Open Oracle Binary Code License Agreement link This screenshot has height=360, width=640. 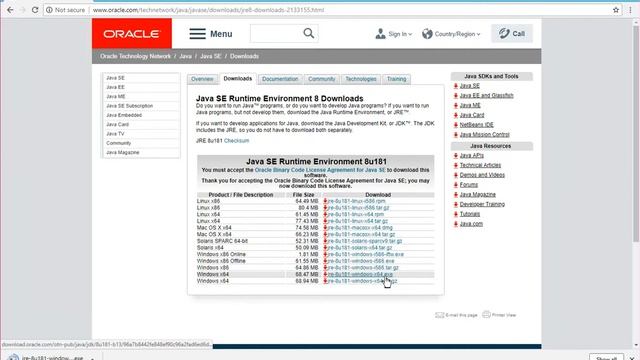tap(320, 170)
